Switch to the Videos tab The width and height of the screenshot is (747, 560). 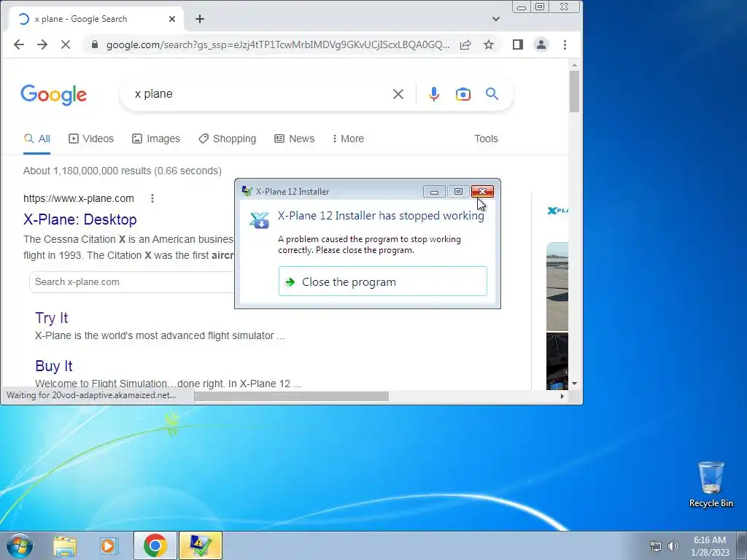[91, 139]
